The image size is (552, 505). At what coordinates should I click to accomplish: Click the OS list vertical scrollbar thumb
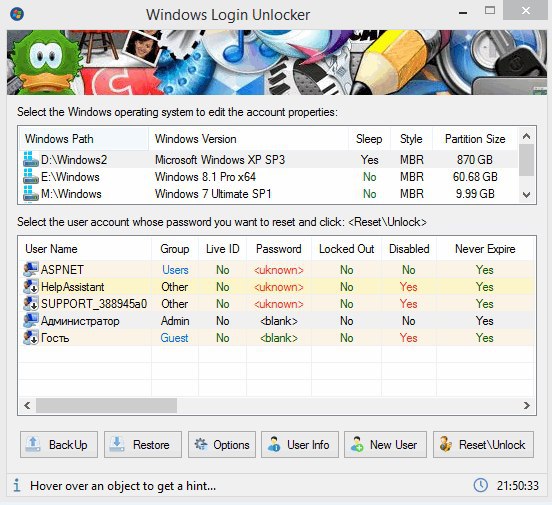coord(527,160)
